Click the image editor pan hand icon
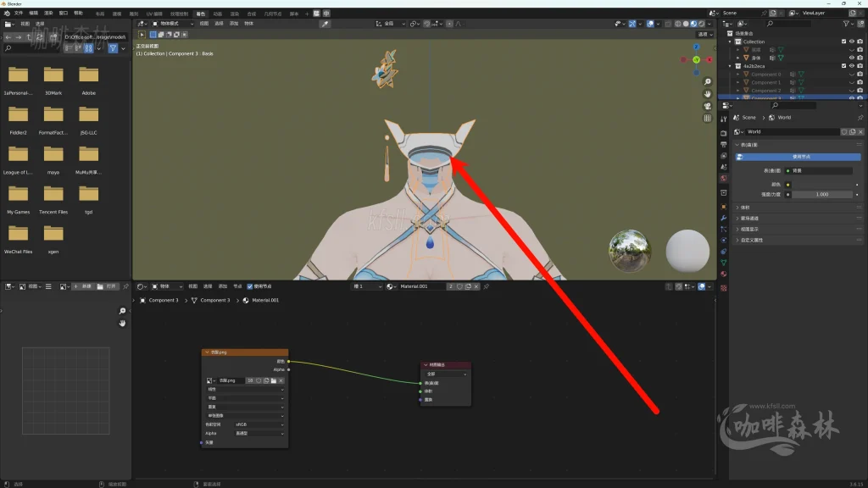The width and height of the screenshot is (868, 488). tap(122, 323)
